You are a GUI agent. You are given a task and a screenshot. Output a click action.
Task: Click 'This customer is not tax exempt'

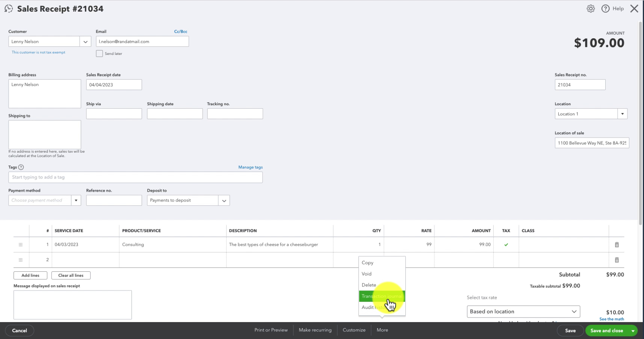(38, 53)
